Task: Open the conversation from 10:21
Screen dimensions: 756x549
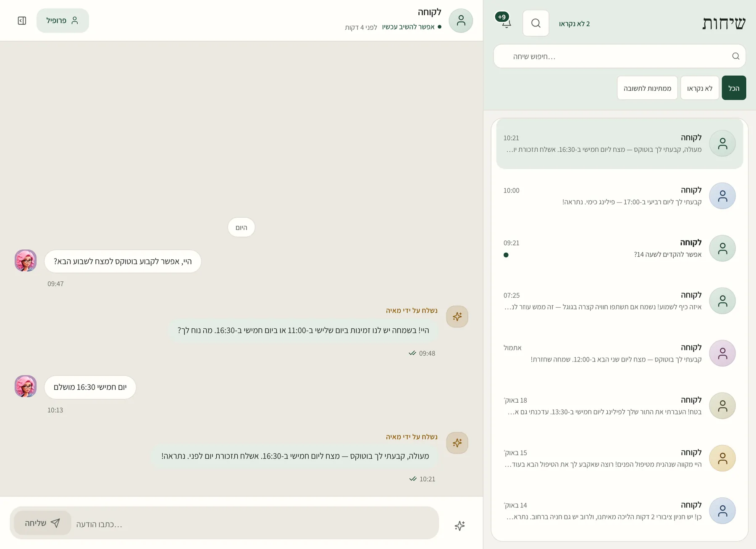Action: pos(619,144)
